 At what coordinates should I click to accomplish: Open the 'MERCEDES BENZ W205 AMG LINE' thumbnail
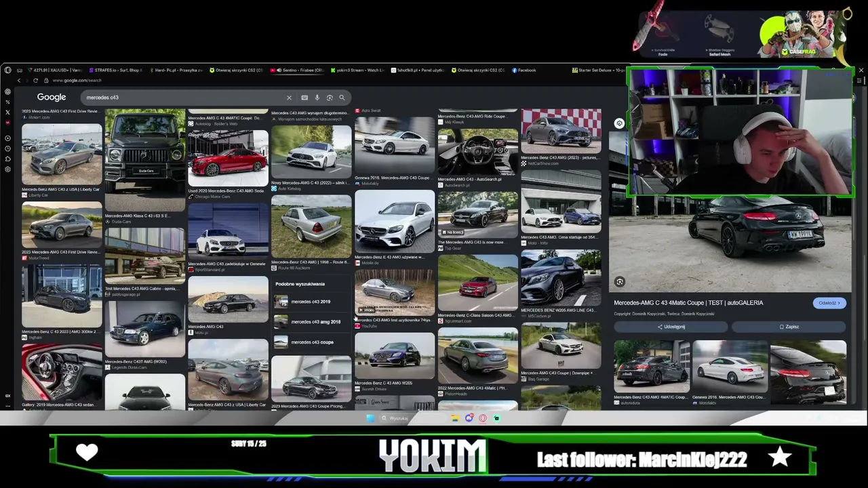[x=561, y=278]
